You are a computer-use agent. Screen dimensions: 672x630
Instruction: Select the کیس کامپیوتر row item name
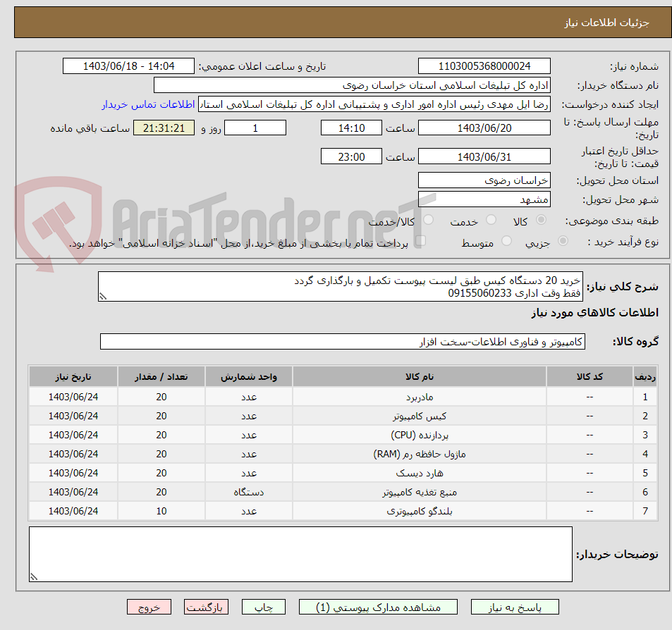click(x=420, y=416)
